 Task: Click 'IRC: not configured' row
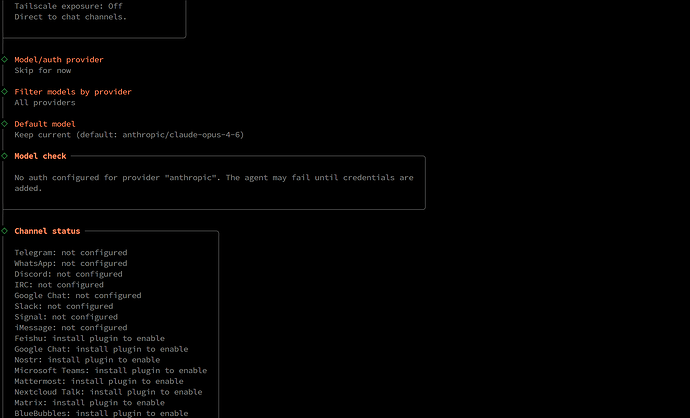(59, 285)
